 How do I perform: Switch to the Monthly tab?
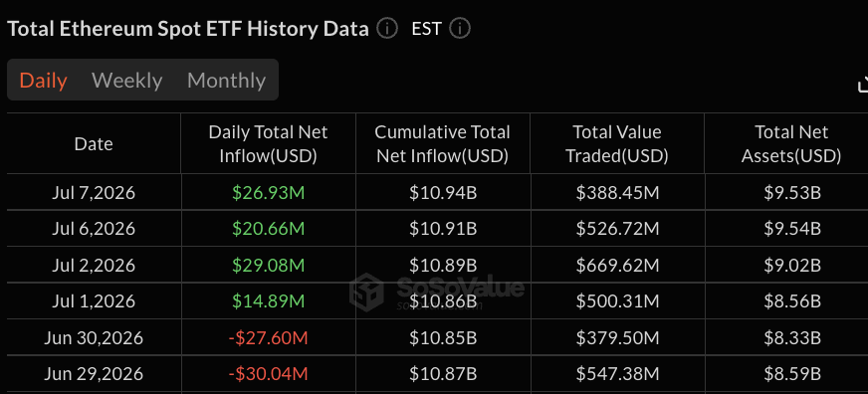point(226,81)
